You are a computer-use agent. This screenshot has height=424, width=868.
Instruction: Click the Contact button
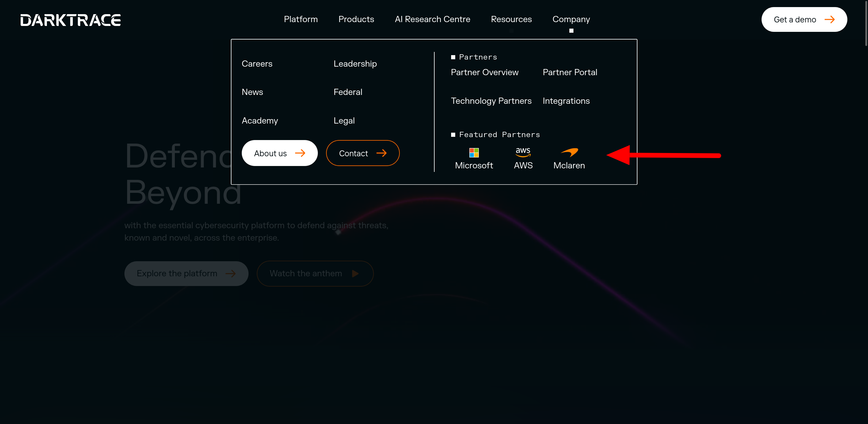click(x=363, y=153)
